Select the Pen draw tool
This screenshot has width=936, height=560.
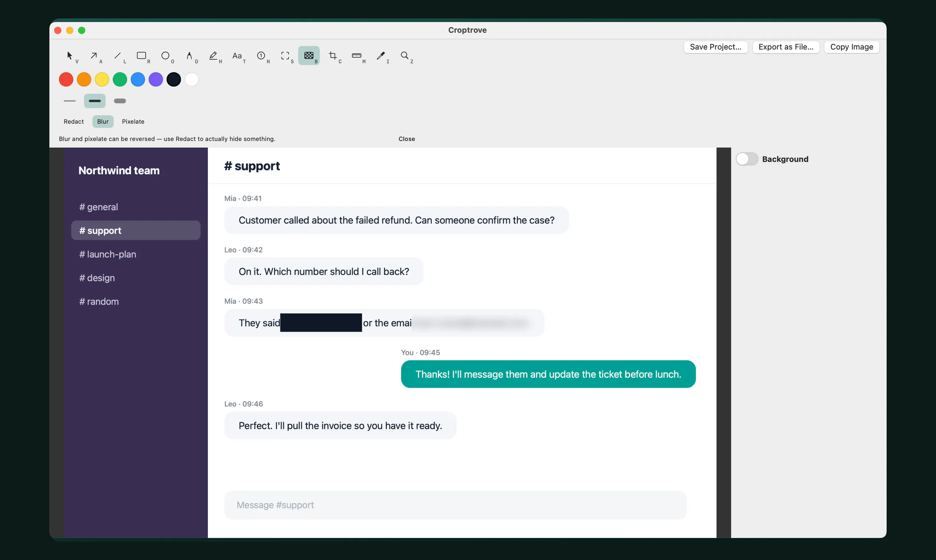coord(189,56)
